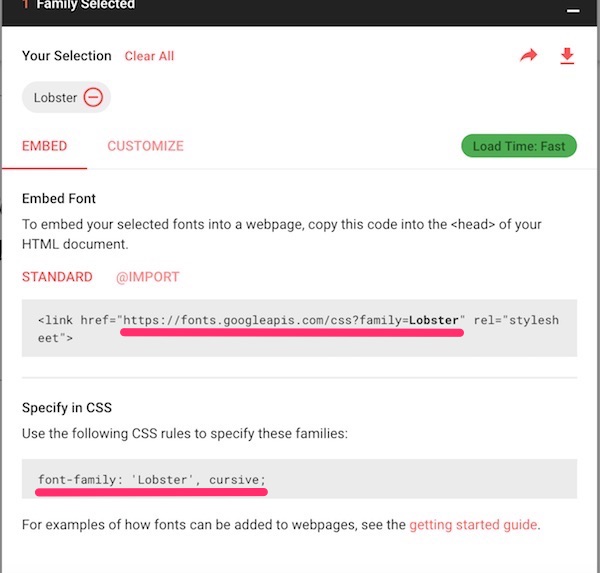
Task: Click the Load Time: Fast badge
Action: coord(519,146)
